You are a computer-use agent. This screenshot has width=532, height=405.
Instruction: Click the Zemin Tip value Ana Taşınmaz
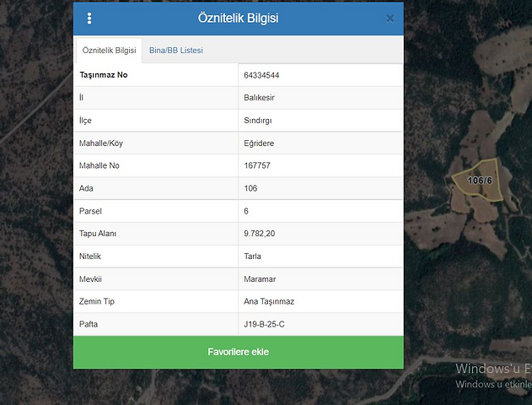(268, 301)
